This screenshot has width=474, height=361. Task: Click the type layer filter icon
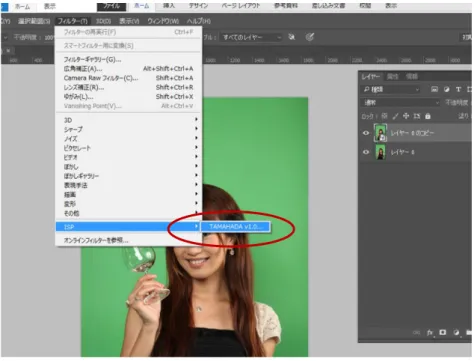coord(458,89)
